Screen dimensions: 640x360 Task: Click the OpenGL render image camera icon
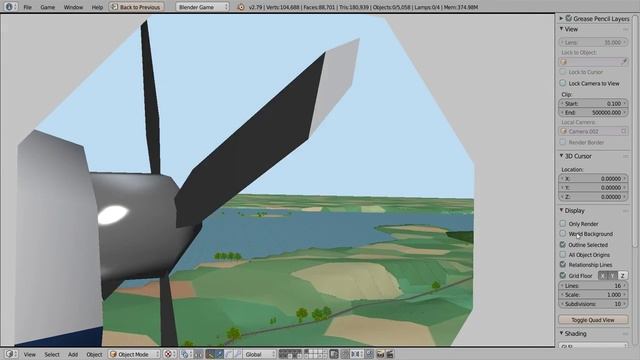tap(380, 354)
